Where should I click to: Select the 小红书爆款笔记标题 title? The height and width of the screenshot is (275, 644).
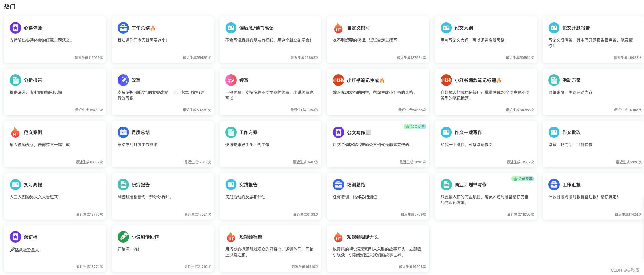click(x=475, y=80)
